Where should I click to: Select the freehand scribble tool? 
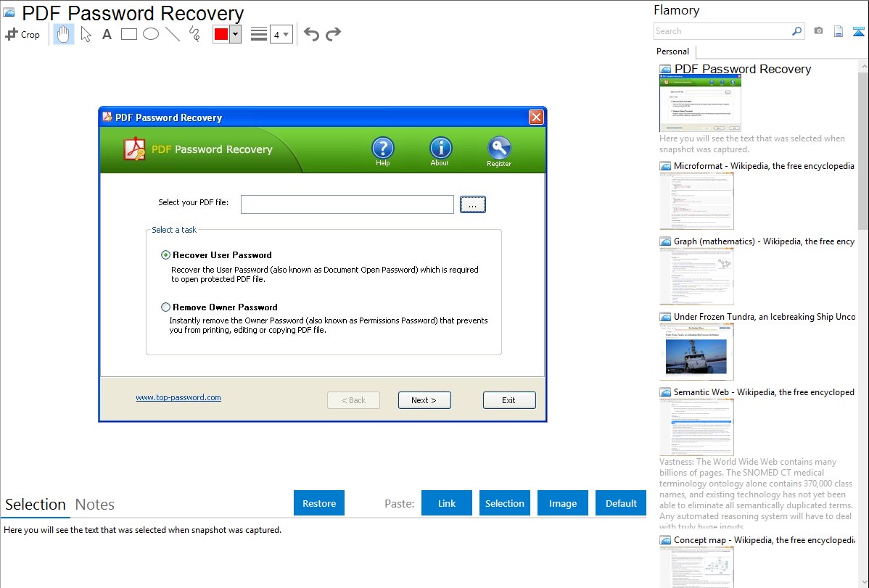[x=194, y=34]
